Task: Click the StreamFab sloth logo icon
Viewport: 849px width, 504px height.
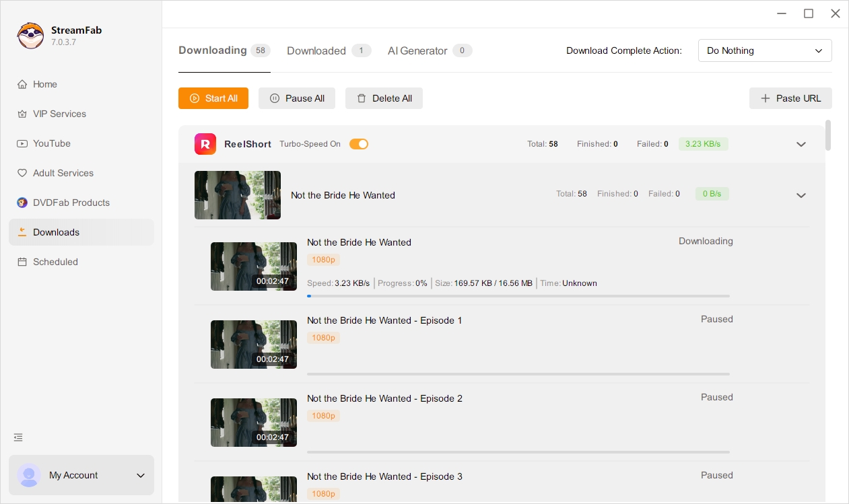Action: 30,36
